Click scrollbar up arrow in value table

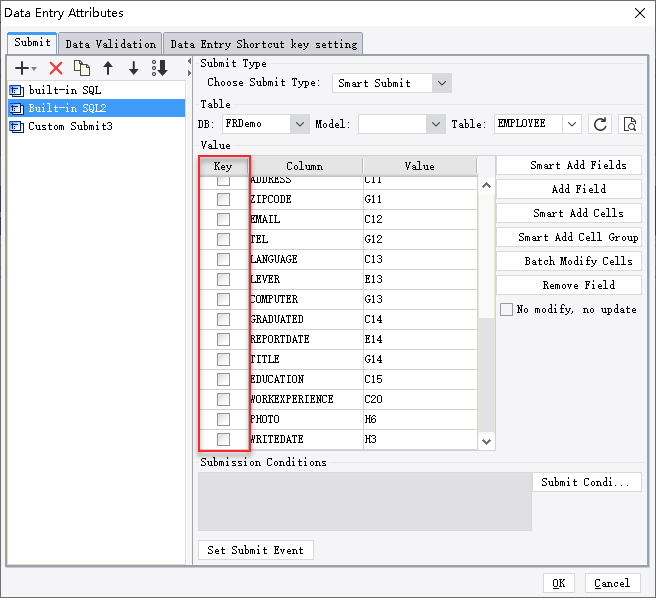(486, 185)
